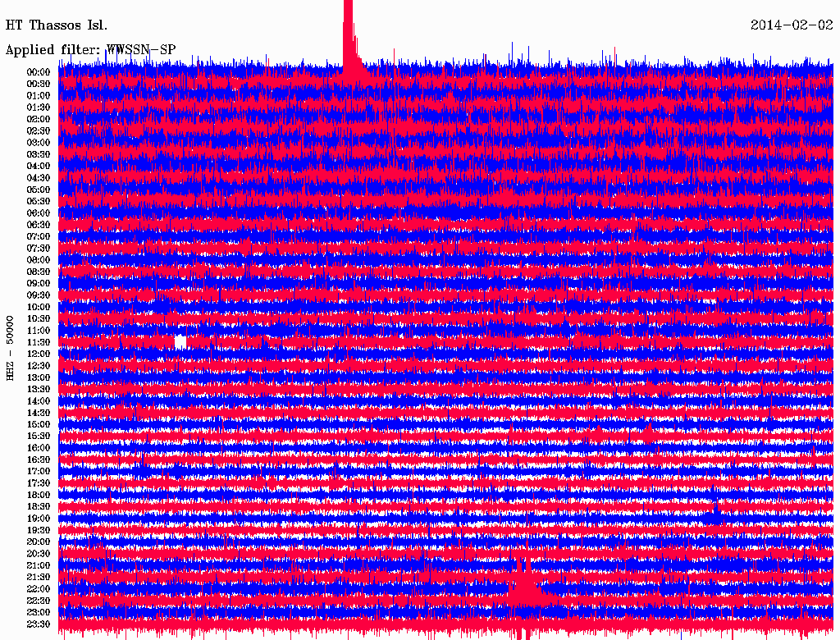This screenshot has width=840, height=640.
Task: Select the 02:00 time label
Action: click(38, 119)
